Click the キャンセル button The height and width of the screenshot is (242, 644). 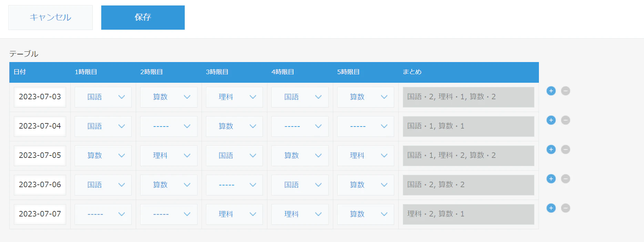pos(50,17)
